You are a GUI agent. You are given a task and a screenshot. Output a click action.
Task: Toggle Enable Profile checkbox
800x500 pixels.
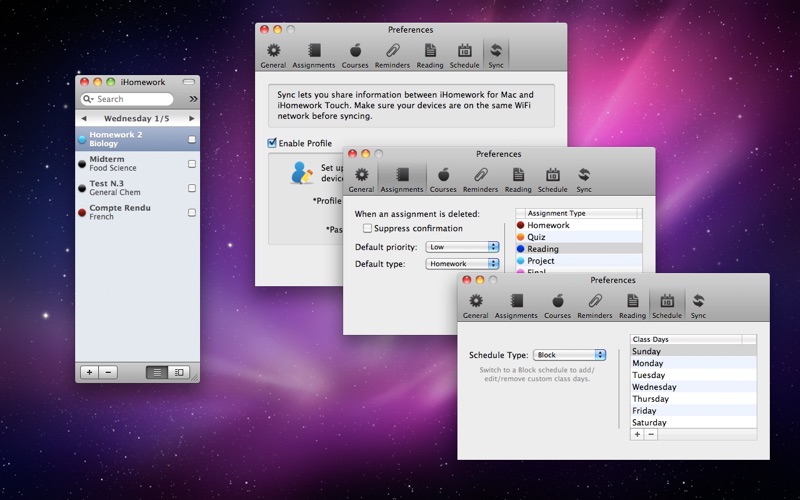point(272,143)
